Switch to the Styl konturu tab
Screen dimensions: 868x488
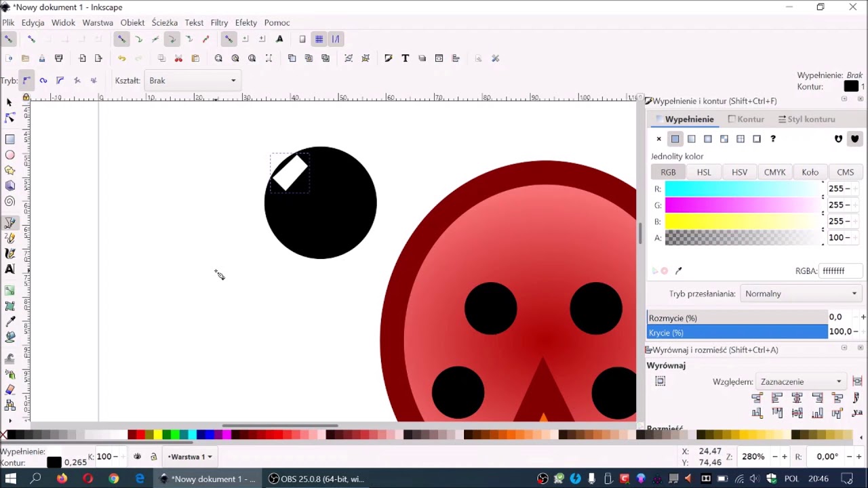click(806, 119)
